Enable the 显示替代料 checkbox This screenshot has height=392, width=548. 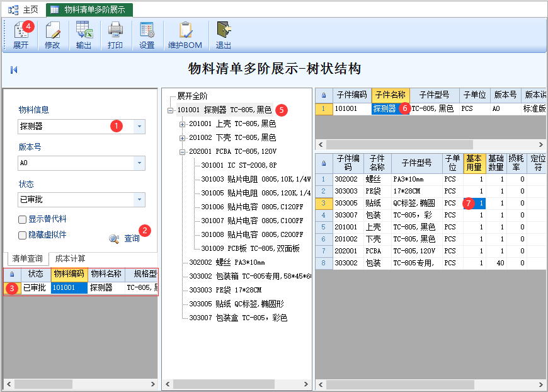pos(22,219)
